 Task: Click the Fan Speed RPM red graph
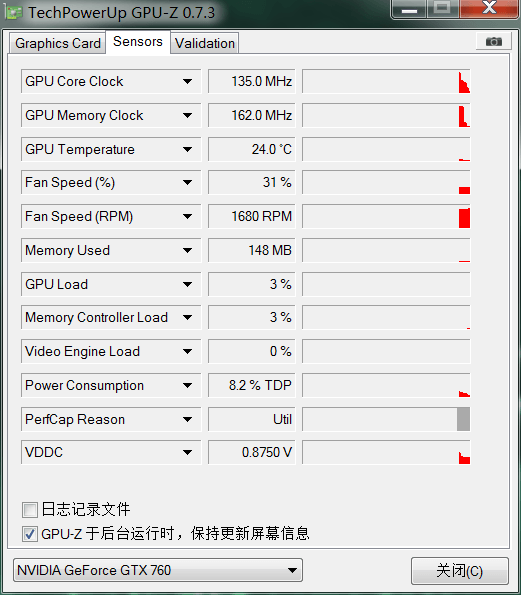464,218
